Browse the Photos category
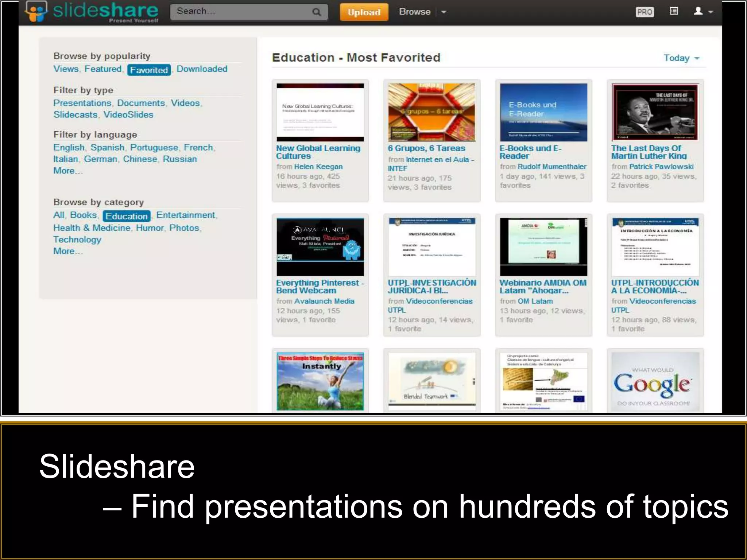 click(x=184, y=228)
